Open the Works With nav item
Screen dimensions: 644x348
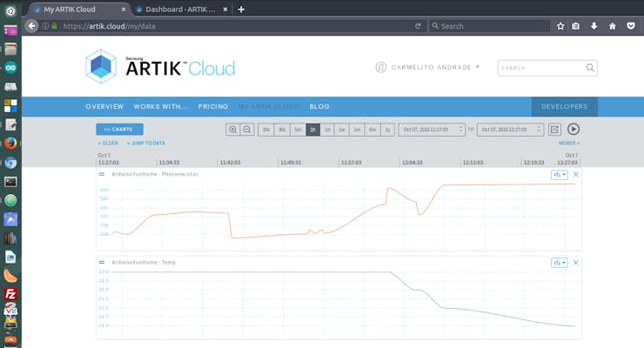click(161, 107)
